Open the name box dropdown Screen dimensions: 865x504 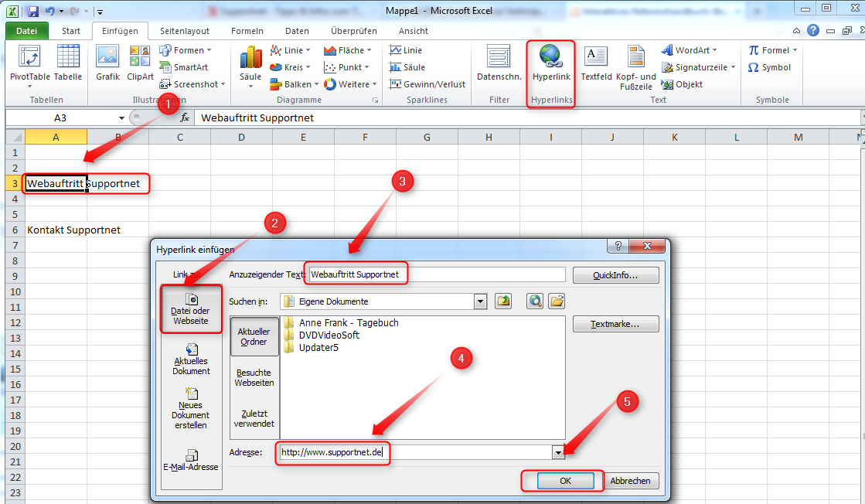[121, 118]
